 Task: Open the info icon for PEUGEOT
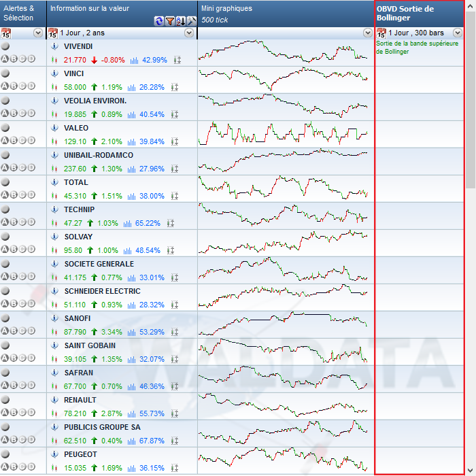(x=54, y=454)
